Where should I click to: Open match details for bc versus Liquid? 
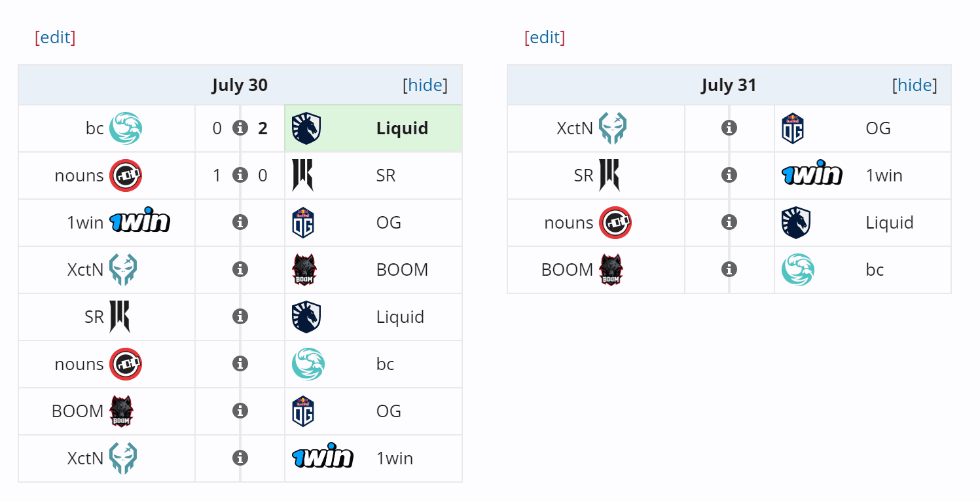pyautogui.click(x=240, y=128)
